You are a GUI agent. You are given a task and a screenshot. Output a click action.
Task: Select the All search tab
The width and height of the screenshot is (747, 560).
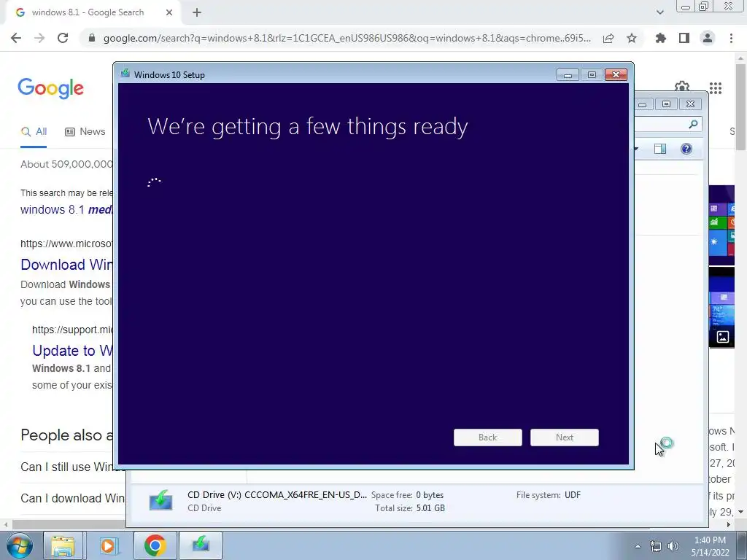34,132
